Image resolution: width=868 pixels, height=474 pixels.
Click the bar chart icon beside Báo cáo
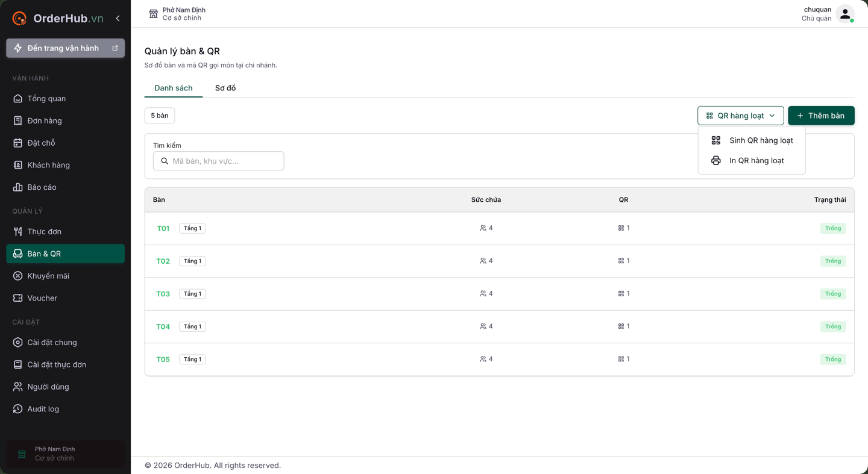tap(17, 187)
